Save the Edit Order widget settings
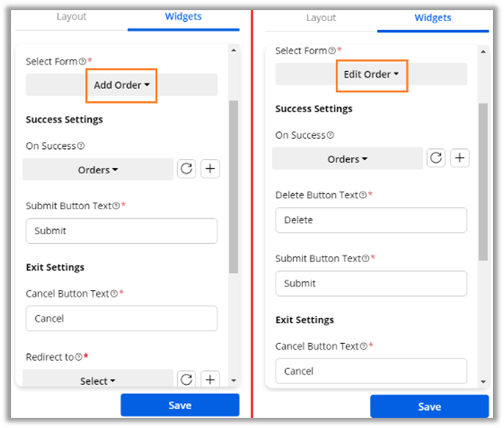The image size is (504, 428). [430, 406]
